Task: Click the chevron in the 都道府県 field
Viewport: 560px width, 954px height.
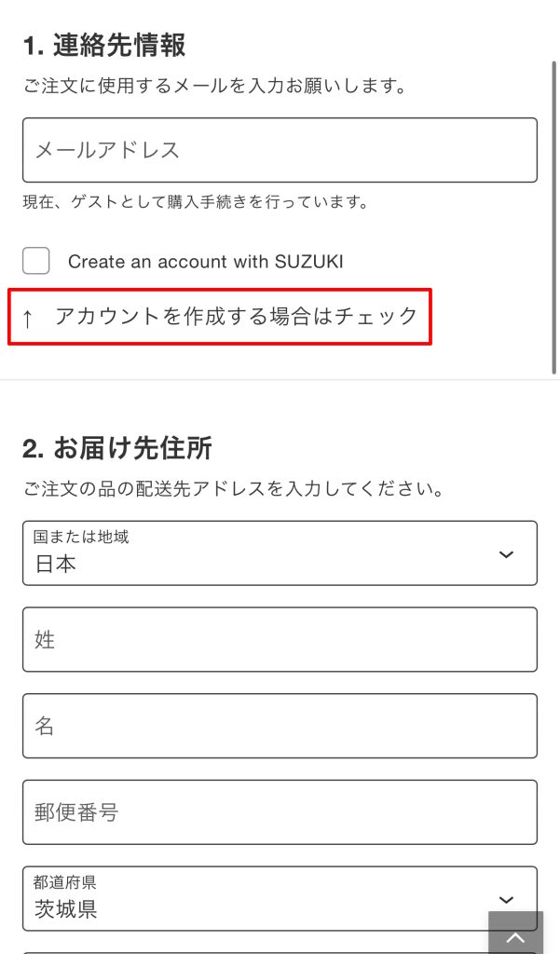Action: pos(506,899)
